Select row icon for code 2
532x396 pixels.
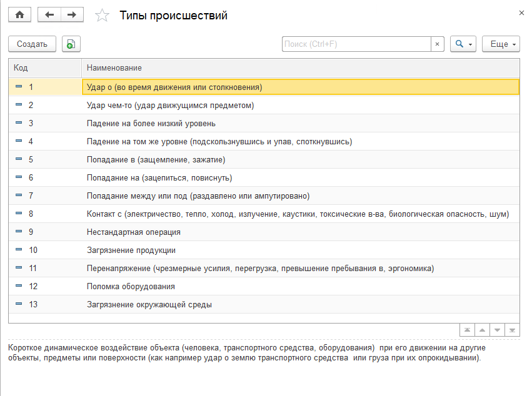coord(19,104)
